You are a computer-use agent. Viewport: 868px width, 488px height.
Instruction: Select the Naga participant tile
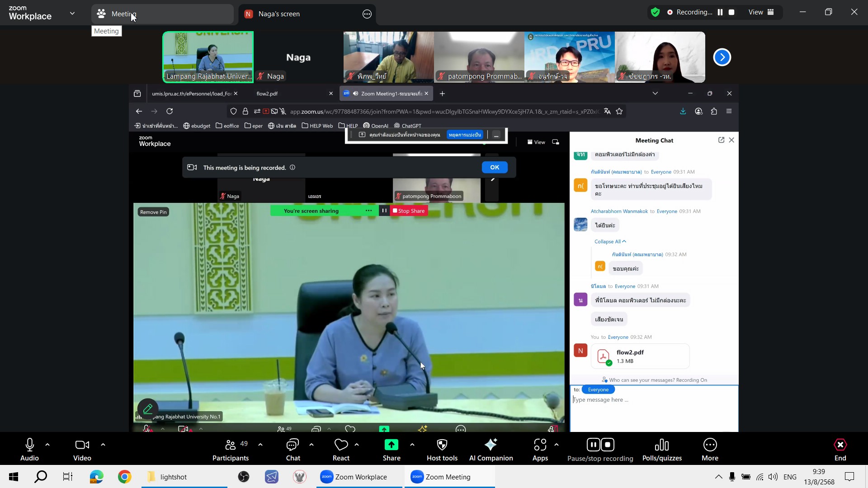[x=298, y=57]
